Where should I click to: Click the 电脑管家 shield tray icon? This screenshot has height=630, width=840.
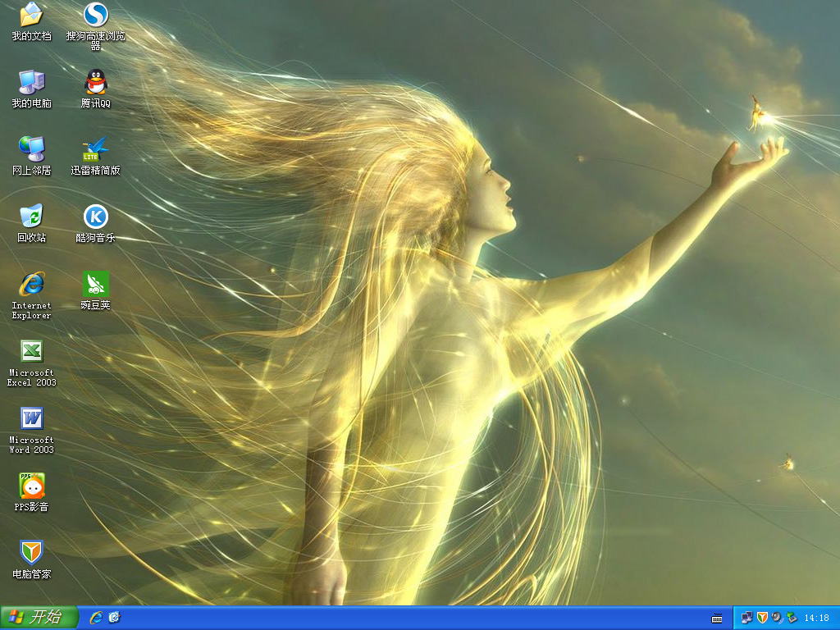pyautogui.click(x=763, y=618)
